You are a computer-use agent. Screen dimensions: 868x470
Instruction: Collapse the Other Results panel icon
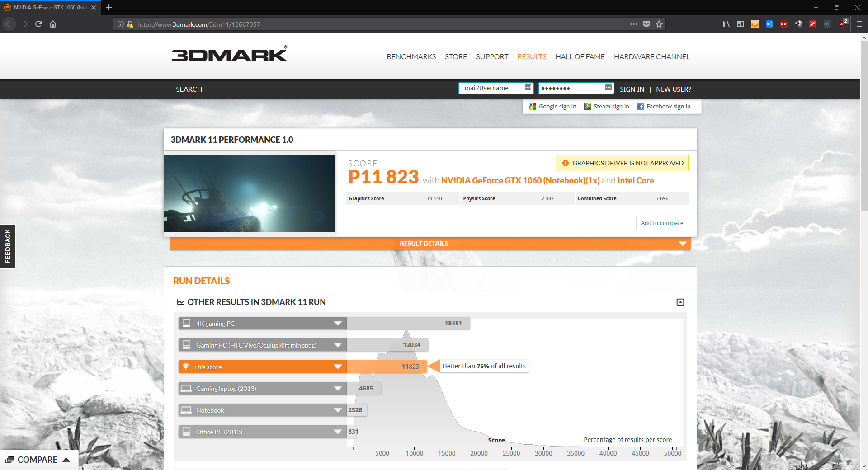click(680, 302)
